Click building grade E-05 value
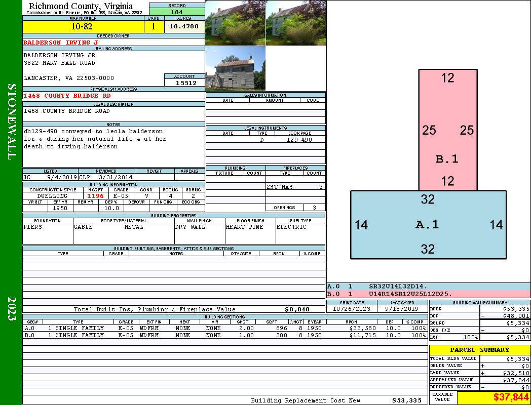The image size is (532, 405). tap(121, 196)
